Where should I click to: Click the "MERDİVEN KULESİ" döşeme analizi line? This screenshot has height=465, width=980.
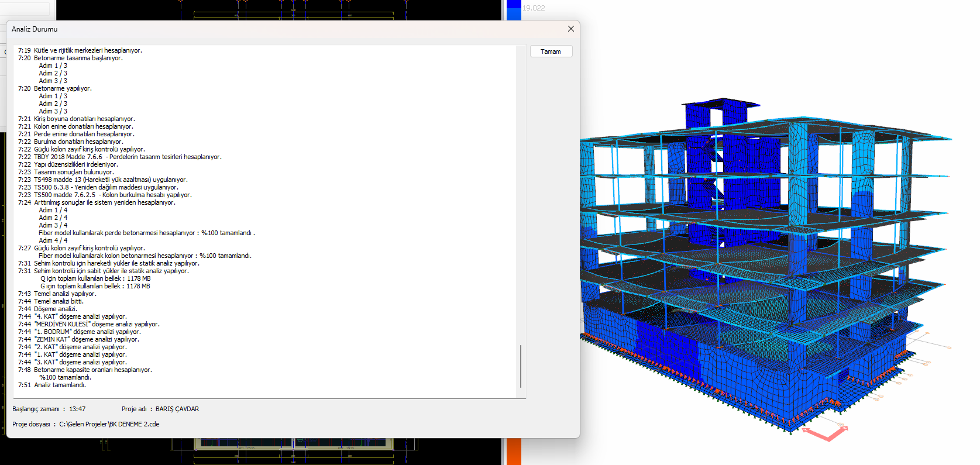(x=97, y=324)
